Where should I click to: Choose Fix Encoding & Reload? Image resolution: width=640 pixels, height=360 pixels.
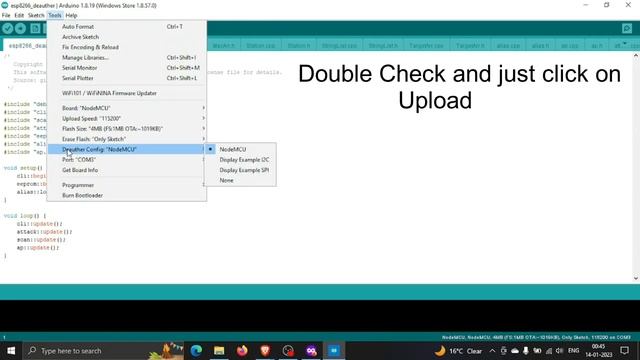[127, 47]
